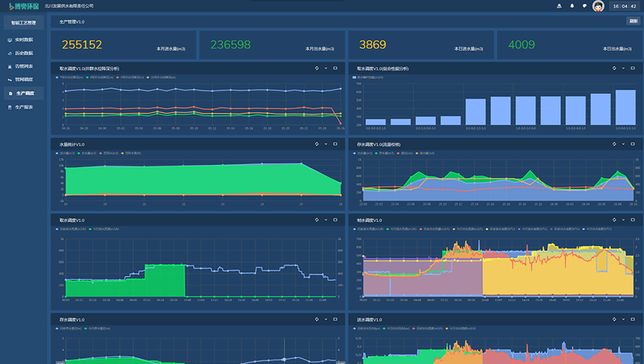Maximize the 水量统计V1.0 chart panel
644x364 pixels.
tap(335, 144)
